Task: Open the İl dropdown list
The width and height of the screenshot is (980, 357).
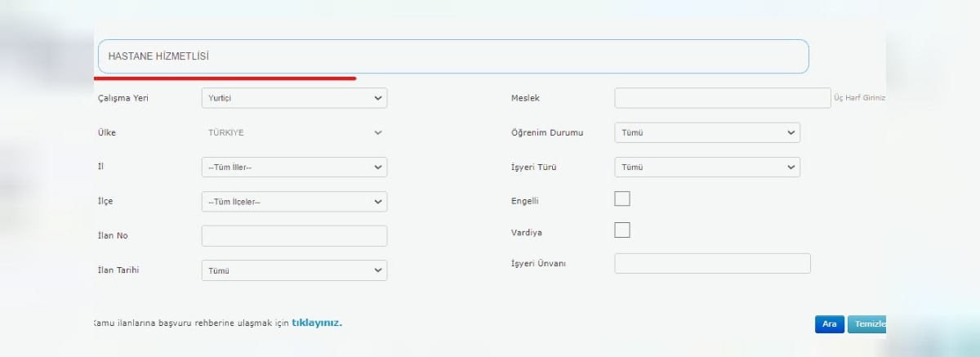Action: pos(294,167)
